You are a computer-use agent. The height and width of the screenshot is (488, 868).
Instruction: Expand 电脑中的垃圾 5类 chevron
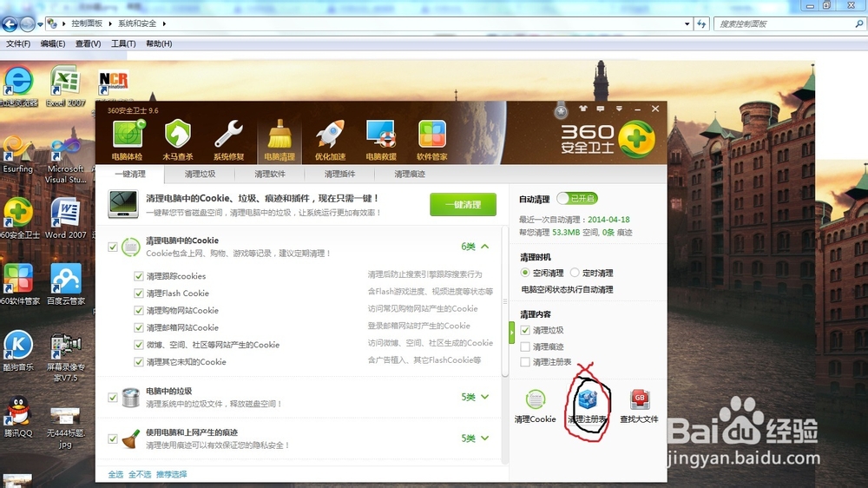pos(485,397)
